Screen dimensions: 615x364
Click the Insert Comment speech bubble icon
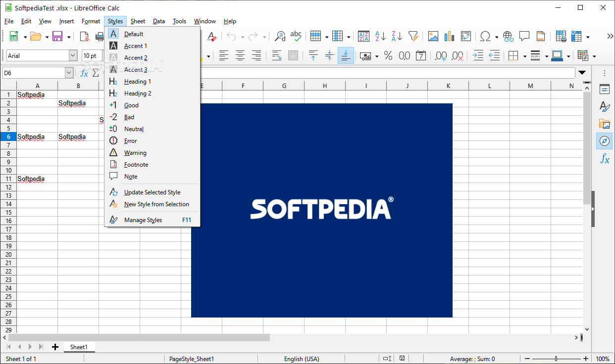pos(524,36)
